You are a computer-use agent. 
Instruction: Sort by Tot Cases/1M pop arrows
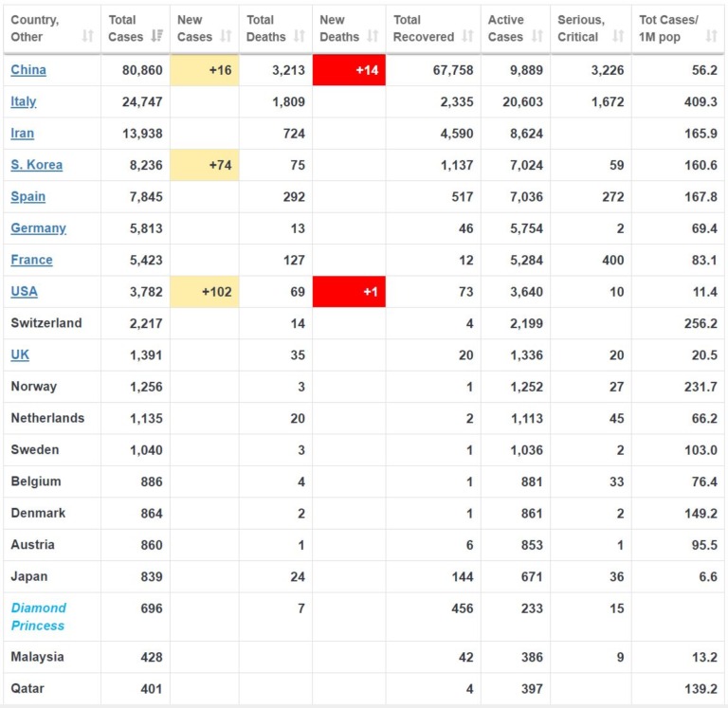711,36
